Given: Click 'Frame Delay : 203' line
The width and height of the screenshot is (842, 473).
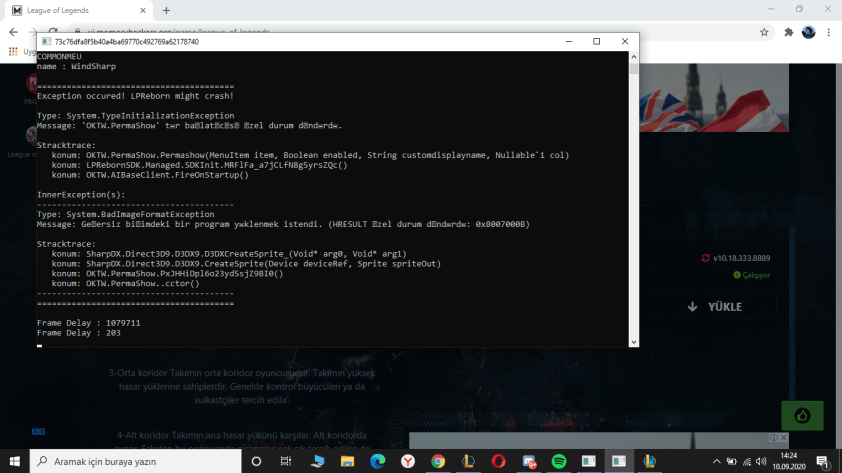Looking at the screenshot, I should click(x=78, y=333).
